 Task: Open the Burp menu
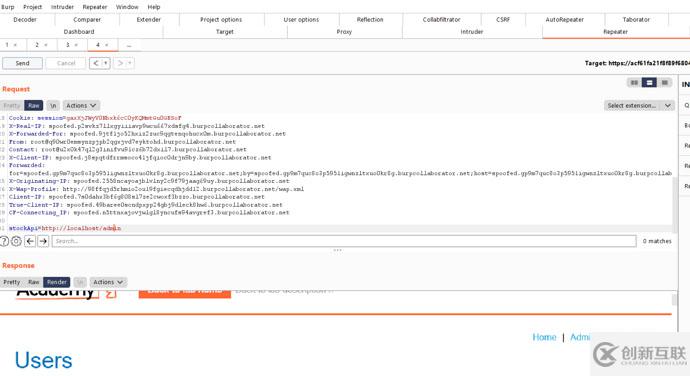point(7,7)
